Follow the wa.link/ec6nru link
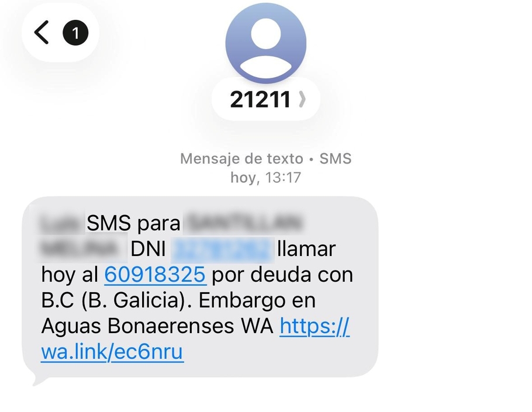 112,352
